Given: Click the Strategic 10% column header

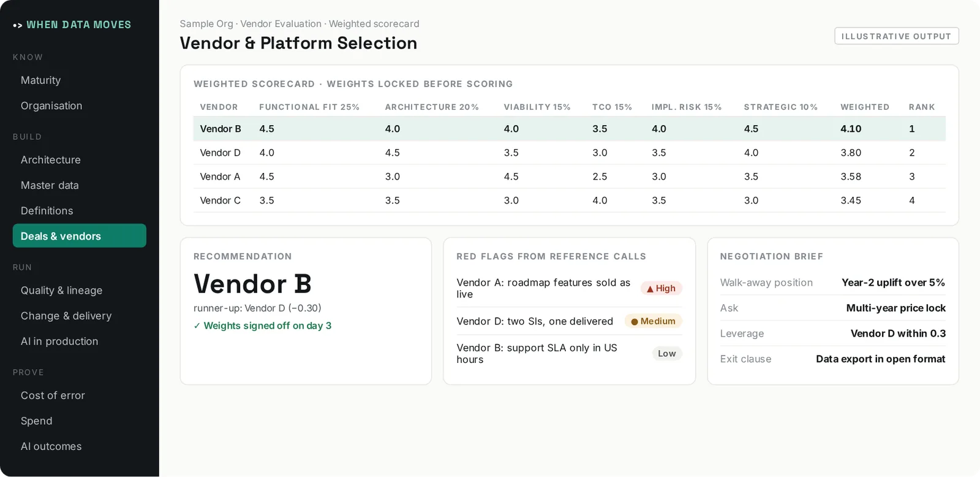Looking at the screenshot, I should (x=781, y=107).
